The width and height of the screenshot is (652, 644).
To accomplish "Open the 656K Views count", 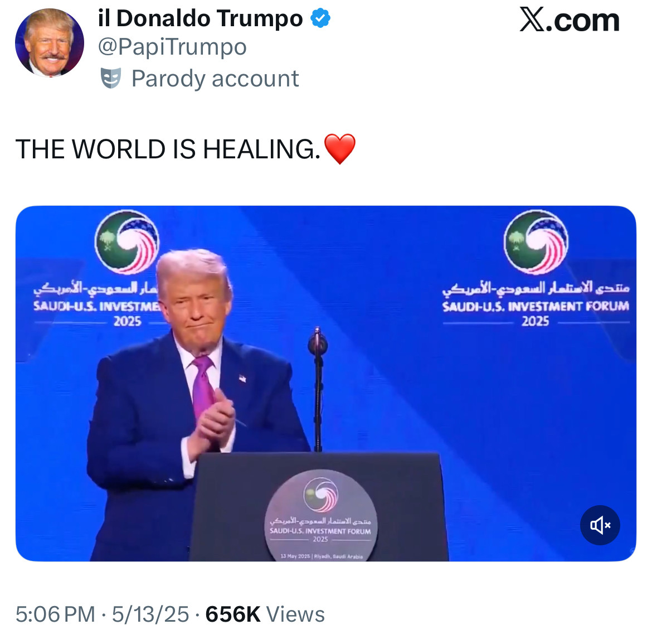I will click(x=265, y=614).
